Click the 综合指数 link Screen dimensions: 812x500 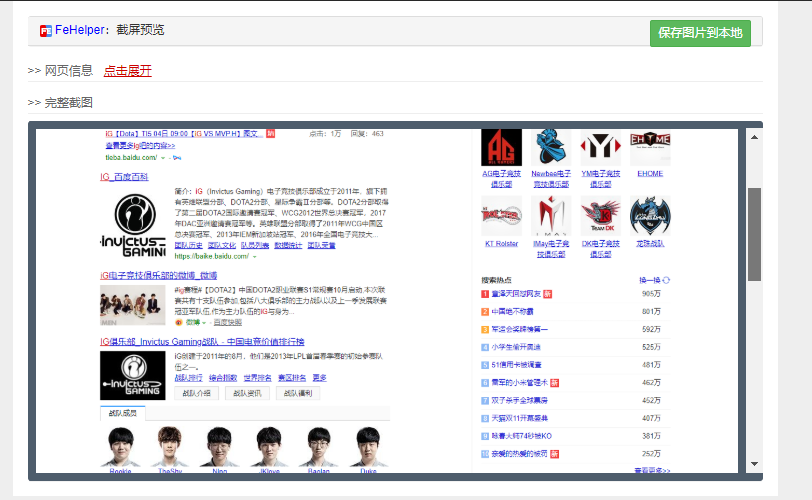tap(223, 378)
